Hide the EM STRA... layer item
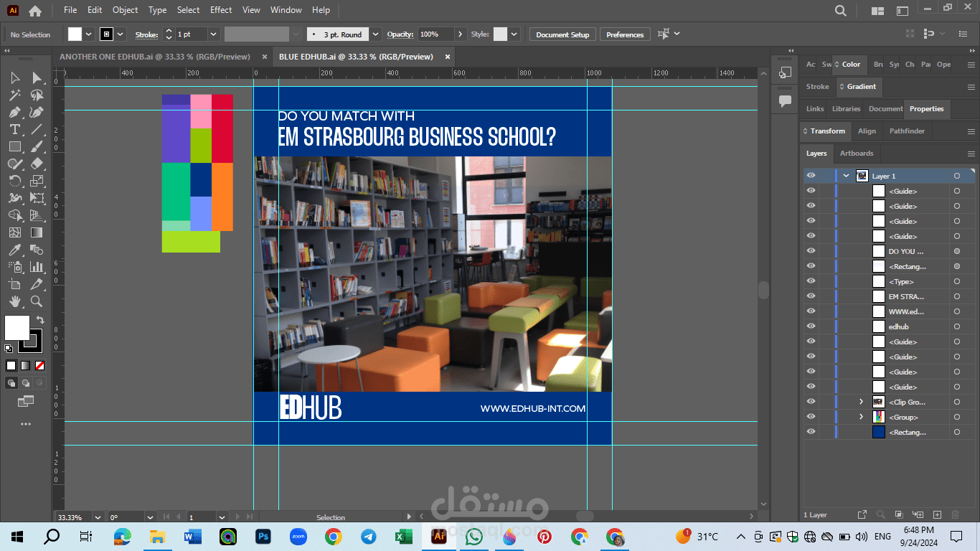980x551 pixels. (811, 296)
